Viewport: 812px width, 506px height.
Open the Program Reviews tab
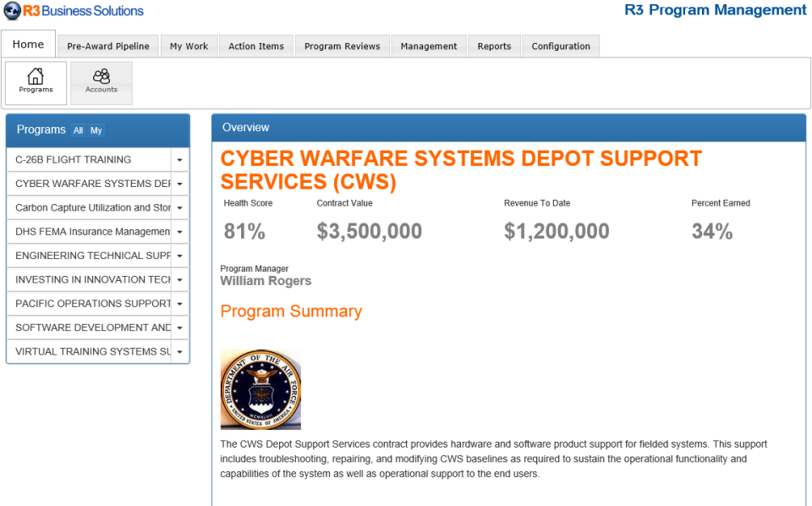(342, 47)
